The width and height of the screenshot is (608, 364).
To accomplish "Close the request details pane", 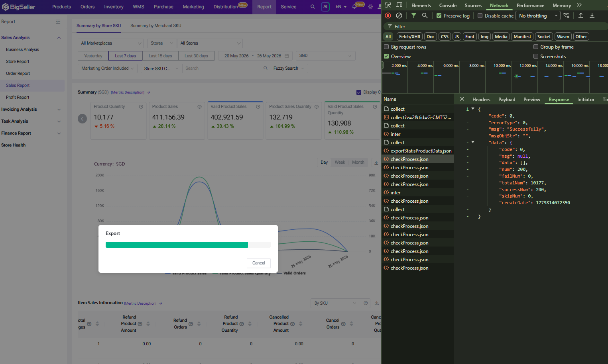I will (x=462, y=99).
